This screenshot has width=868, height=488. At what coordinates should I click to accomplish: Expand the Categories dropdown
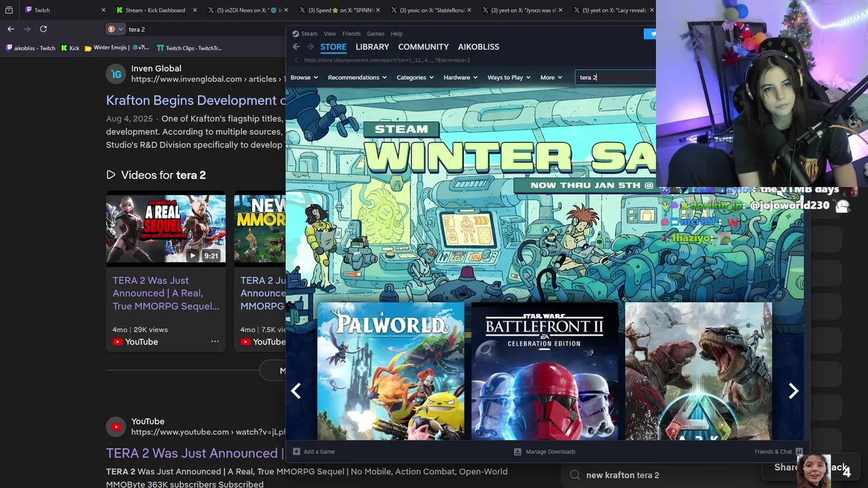click(x=415, y=77)
